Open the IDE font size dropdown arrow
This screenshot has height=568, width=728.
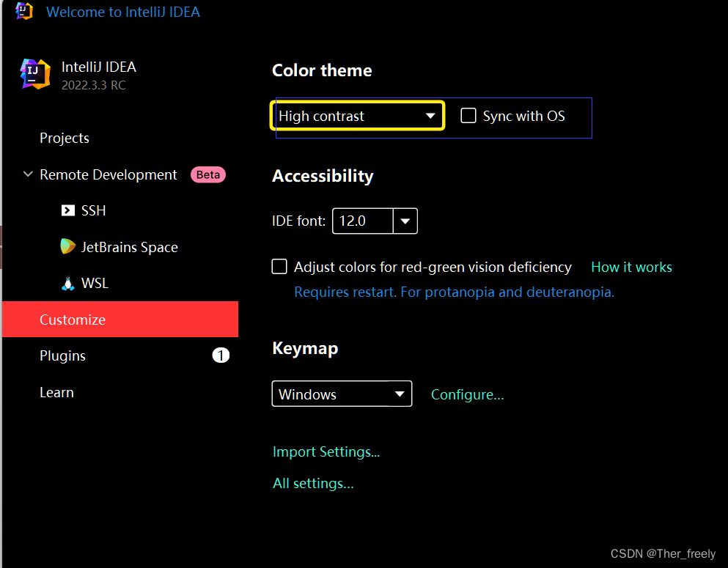pos(405,221)
